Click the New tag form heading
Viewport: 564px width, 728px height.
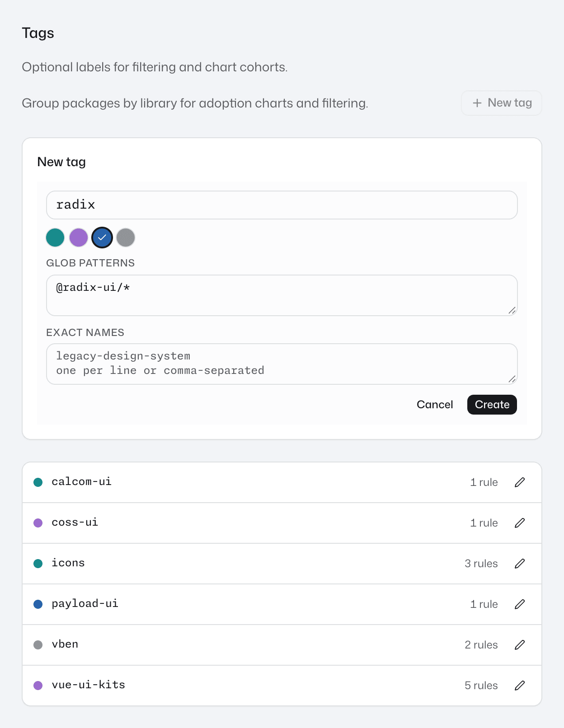point(61,162)
